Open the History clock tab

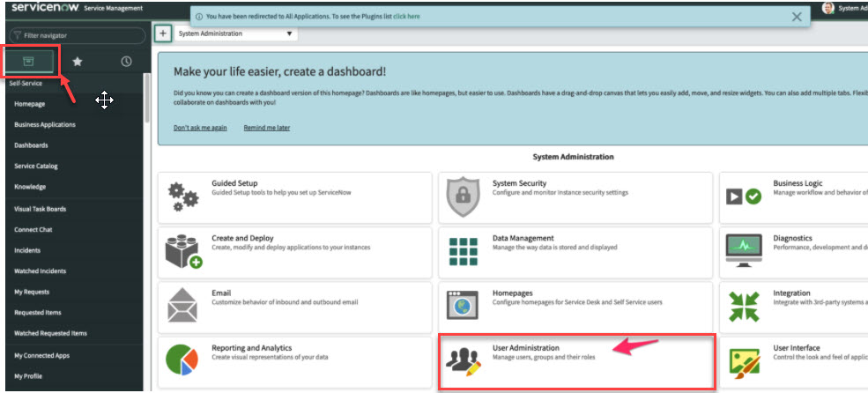coord(126,62)
